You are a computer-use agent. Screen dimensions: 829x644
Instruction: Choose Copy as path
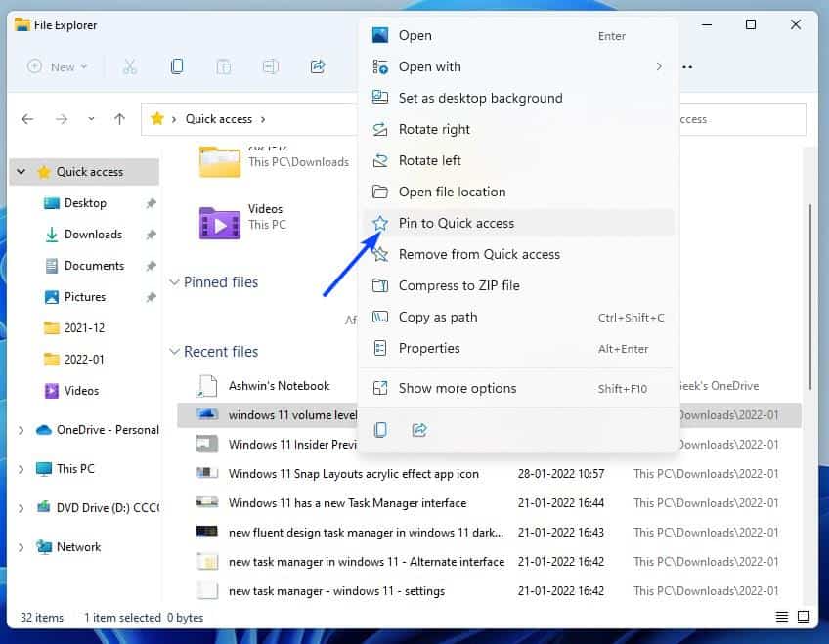pos(518,317)
